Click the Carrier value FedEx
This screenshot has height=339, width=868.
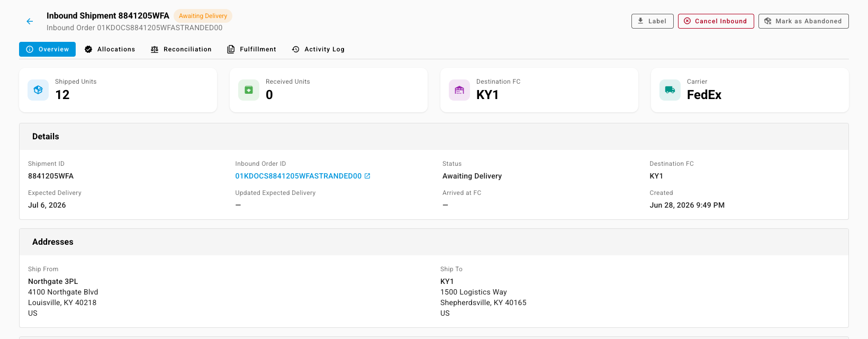704,95
